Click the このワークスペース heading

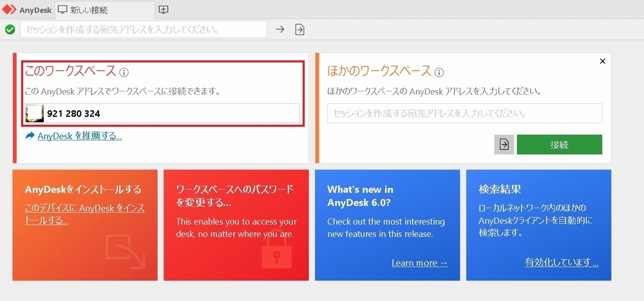[x=71, y=71]
